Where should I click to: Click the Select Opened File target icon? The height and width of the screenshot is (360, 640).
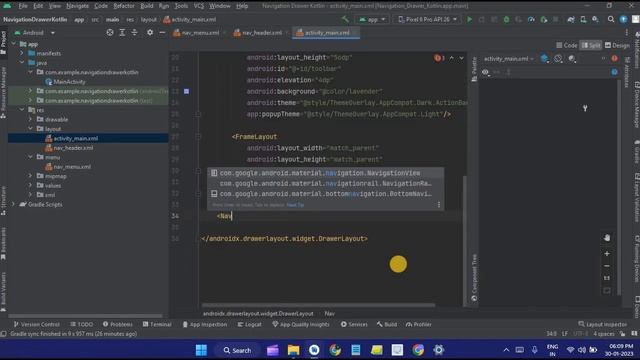coord(110,33)
